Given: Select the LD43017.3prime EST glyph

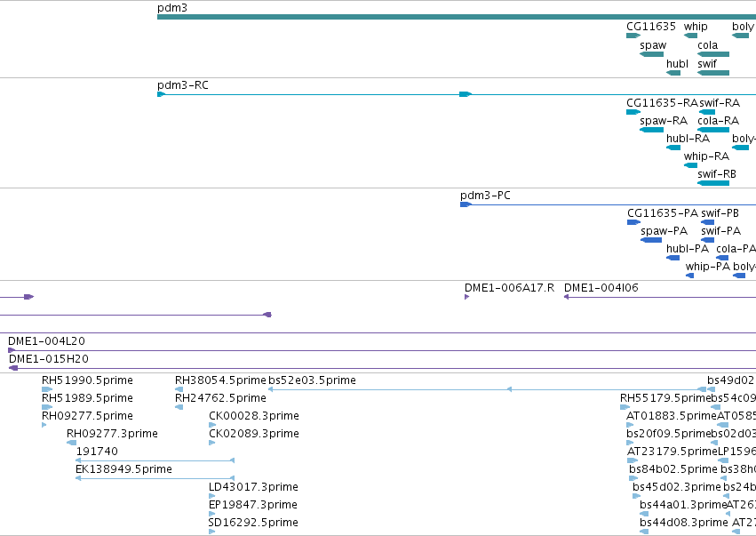Looking at the screenshot, I should (x=211, y=496).
